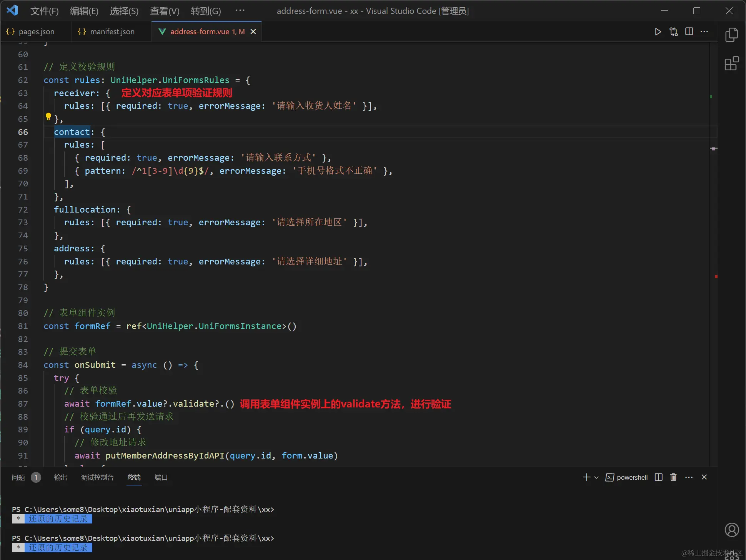The image size is (746, 560).
Task: Click line number 66 in the gutter
Action: (23, 132)
